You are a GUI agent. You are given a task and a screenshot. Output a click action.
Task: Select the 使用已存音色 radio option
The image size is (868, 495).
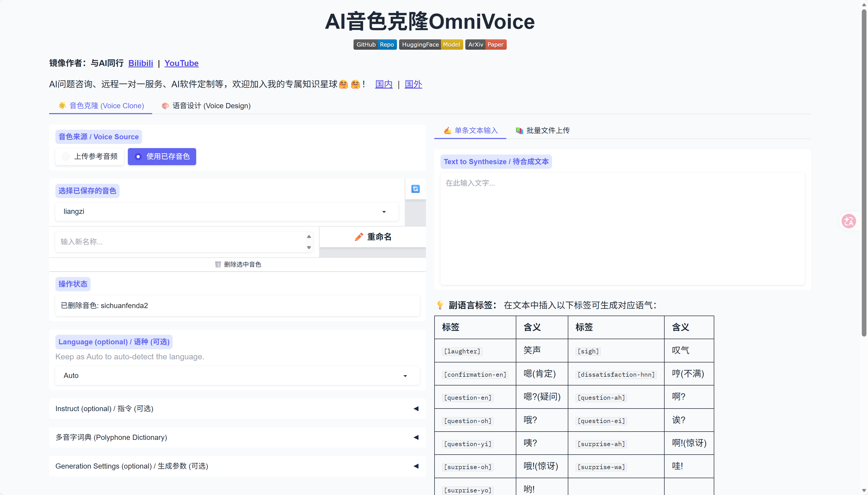(162, 156)
